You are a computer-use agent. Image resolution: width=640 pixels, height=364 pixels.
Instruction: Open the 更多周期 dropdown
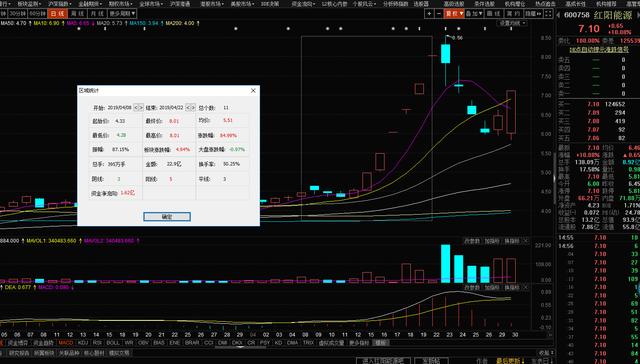[122, 13]
